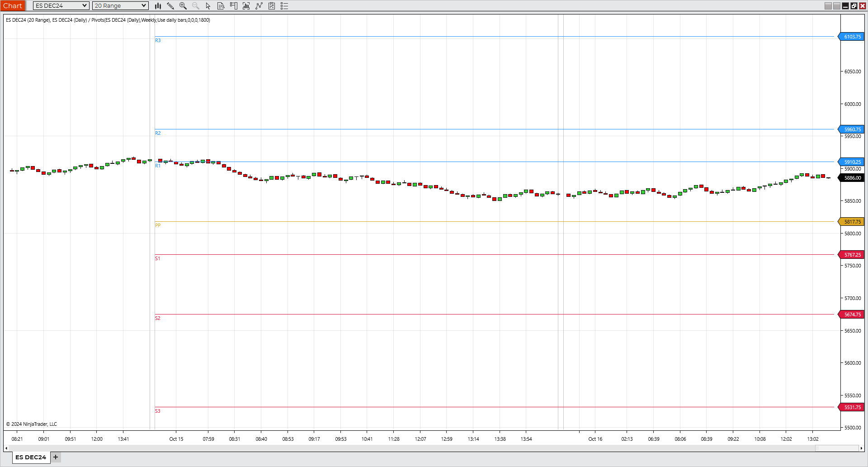The width and height of the screenshot is (868, 467).
Task: Click the 6050.00 price axis label
Action: coord(853,71)
